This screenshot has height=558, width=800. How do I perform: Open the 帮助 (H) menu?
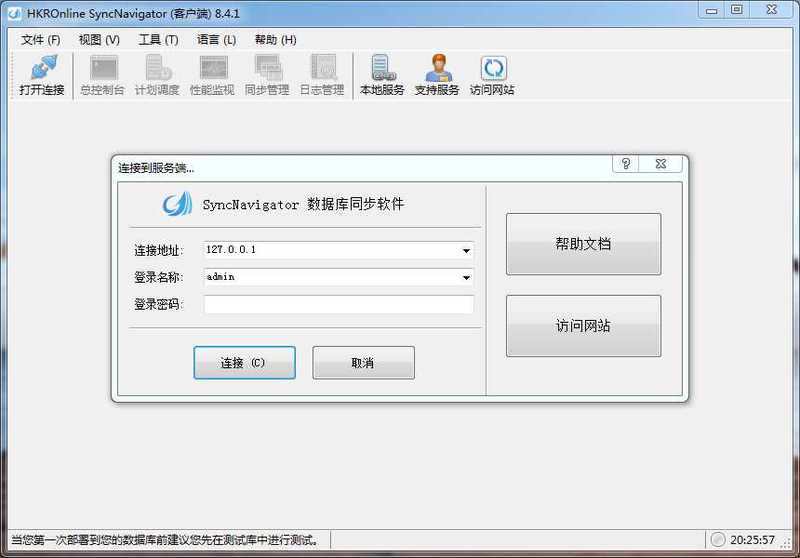point(276,40)
